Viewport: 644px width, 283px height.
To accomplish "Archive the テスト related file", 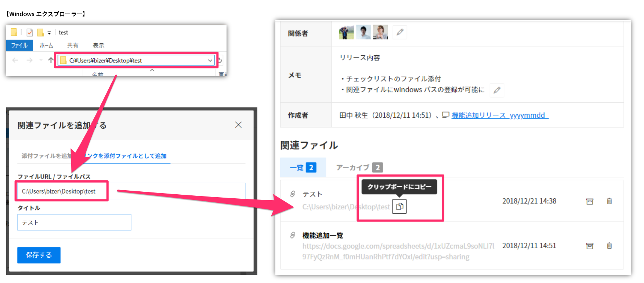I will click(x=590, y=201).
